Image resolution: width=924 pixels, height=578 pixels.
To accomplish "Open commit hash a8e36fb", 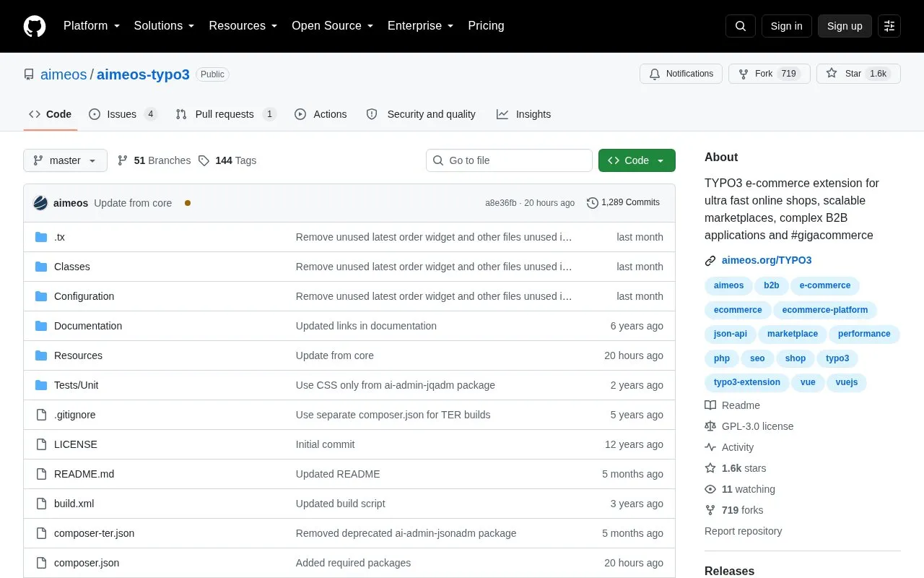I will pyautogui.click(x=501, y=203).
